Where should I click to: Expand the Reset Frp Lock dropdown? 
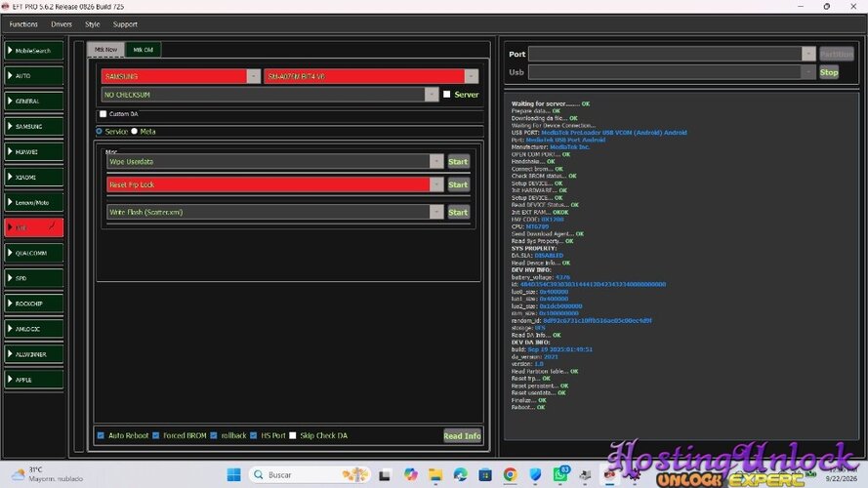tap(436, 184)
